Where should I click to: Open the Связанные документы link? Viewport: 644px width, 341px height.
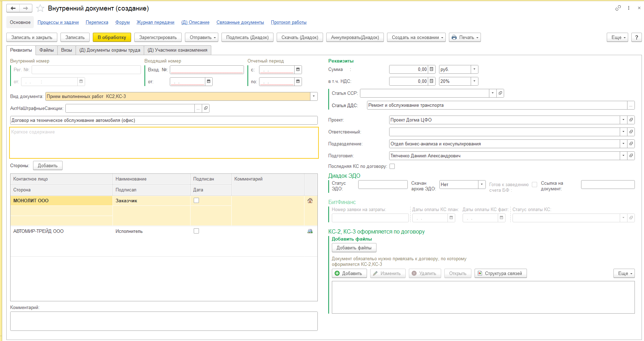tap(240, 22)
